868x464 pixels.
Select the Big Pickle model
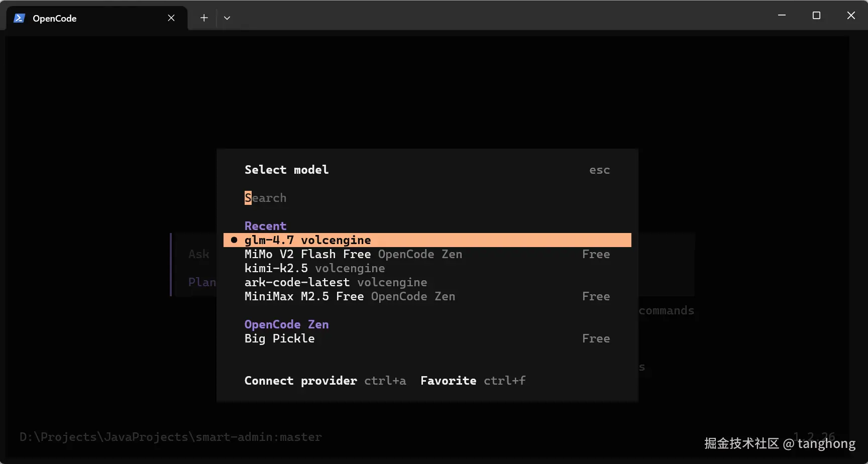427,338
